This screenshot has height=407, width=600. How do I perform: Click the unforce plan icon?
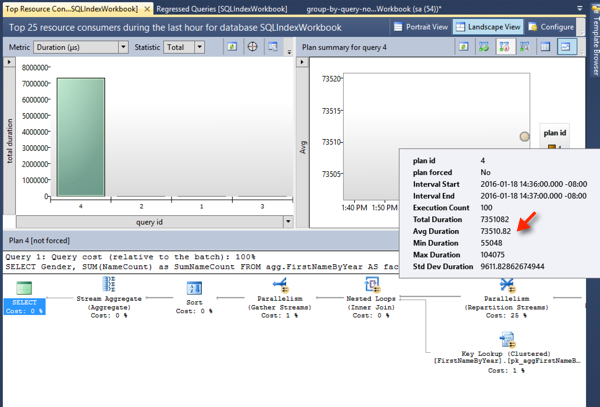point(505,47)
